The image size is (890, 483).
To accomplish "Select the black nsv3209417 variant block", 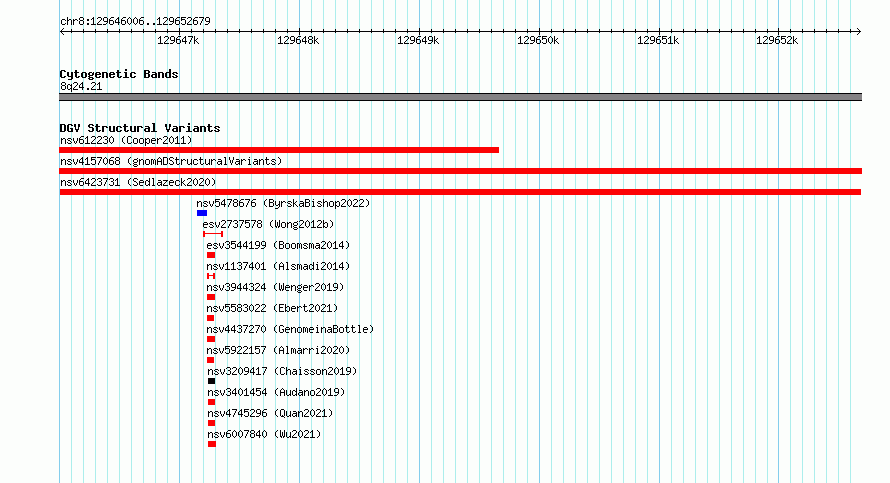I will pyautogui.click(x=212, y=381).
